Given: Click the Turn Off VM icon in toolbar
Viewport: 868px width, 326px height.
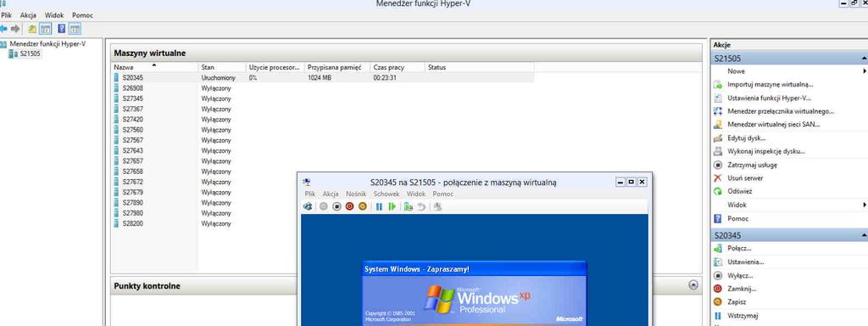Looking at the screenshot, I should [x=337, y=206].
